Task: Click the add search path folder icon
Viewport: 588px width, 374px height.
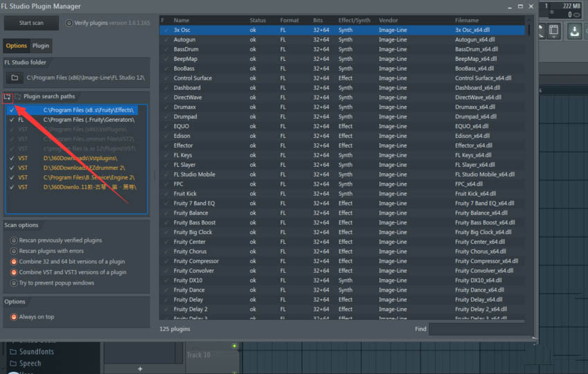Action: pyautogui.click(x=8, y=97)
